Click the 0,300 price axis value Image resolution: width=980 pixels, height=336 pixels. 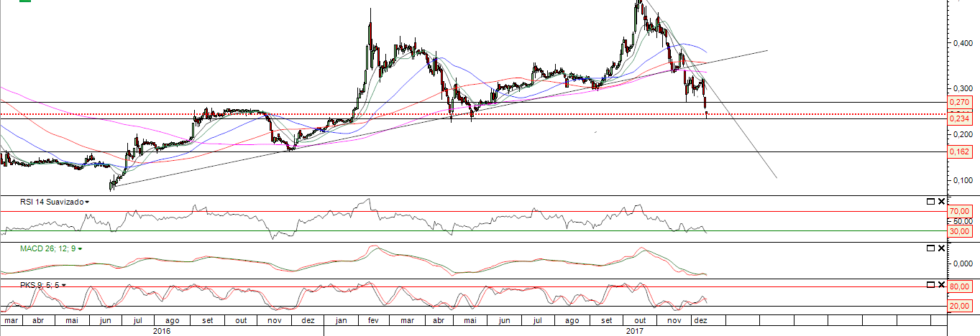pos(963,88)
